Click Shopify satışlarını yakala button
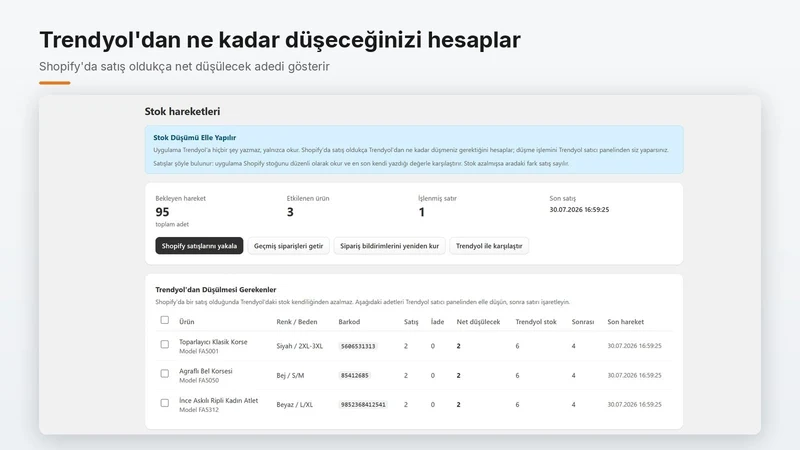The image size is (800, 450). (199, 246)
